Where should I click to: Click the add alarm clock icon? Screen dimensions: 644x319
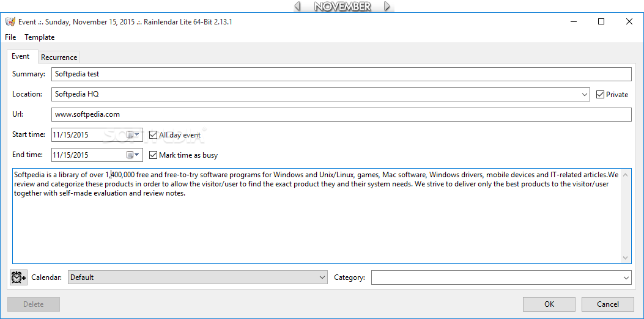(18, 277)
